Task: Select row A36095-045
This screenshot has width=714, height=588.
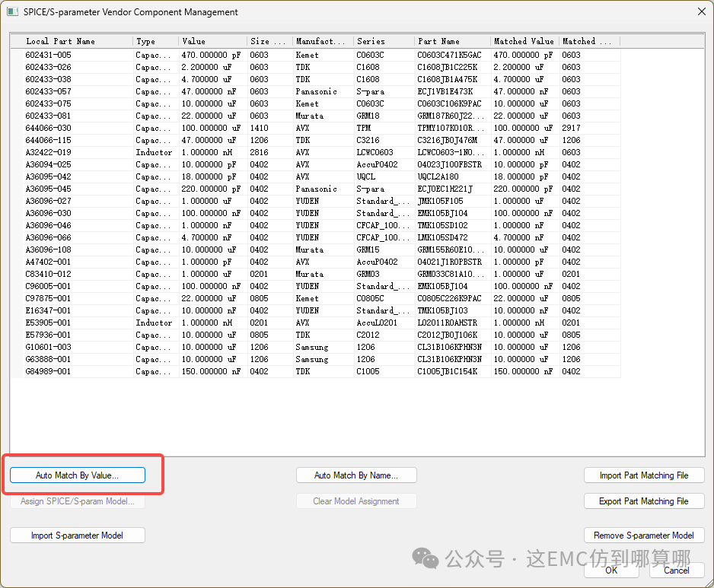Action: tap(316, 189)
